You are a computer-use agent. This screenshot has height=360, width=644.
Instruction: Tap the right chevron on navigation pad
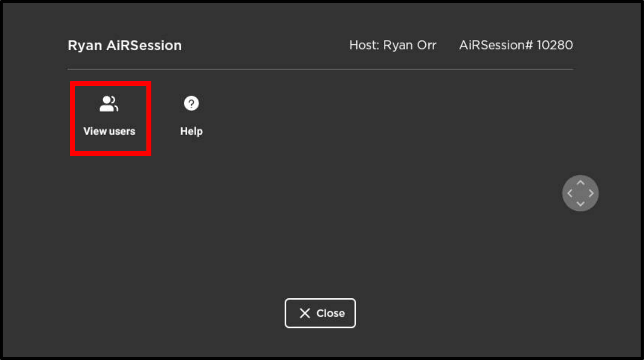tap(591, 193)
